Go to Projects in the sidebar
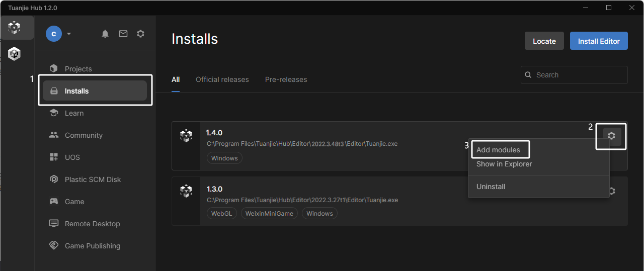This screenshot has width=644, height=271. point(78,69)
